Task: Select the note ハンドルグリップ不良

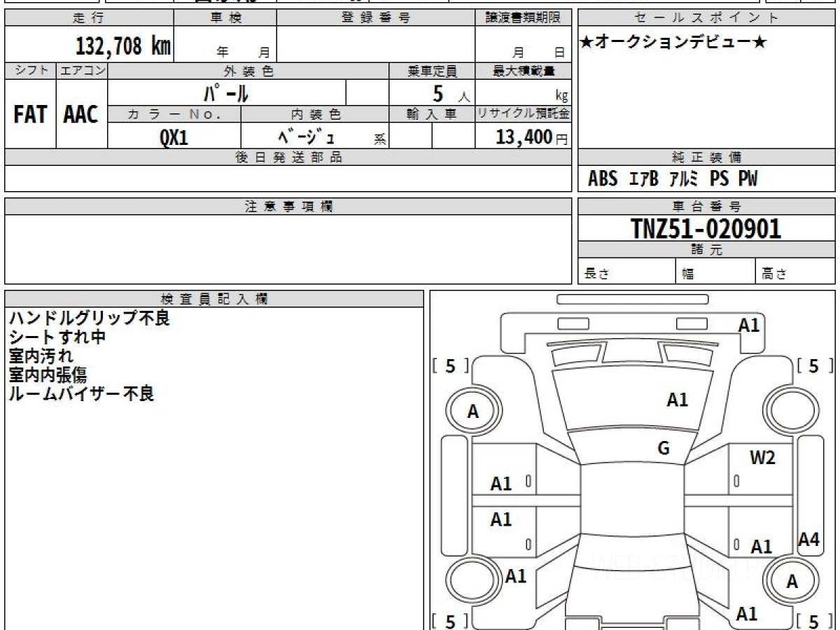Action: coord(90,318)
